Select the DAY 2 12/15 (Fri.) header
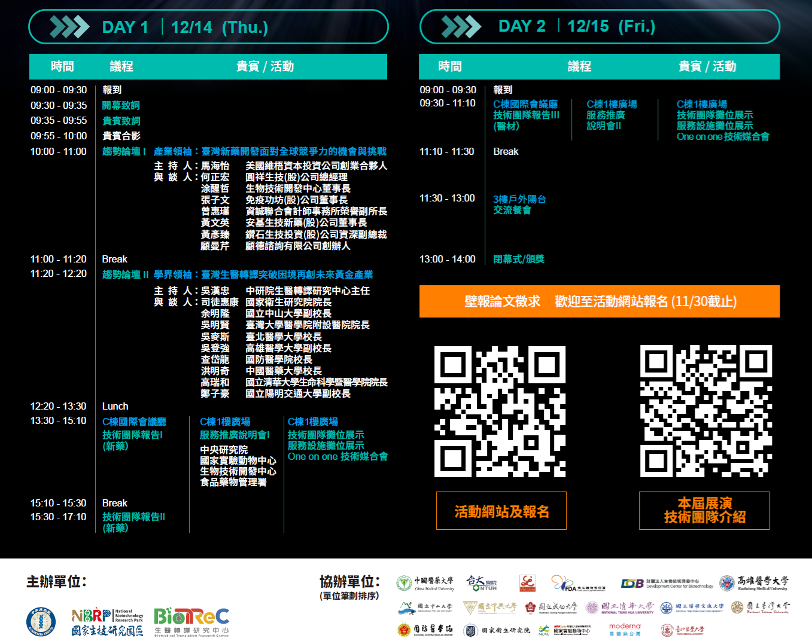 (x=577, y=26)
